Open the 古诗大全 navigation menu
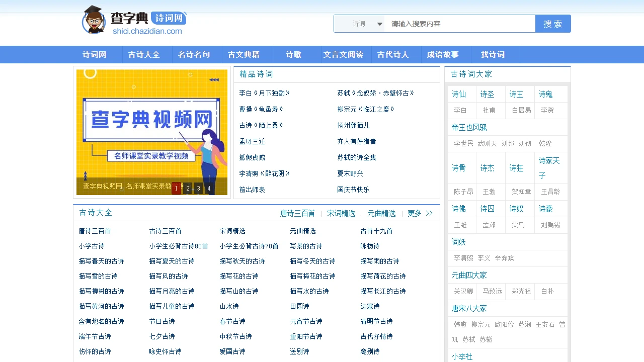The image size is (644, 362). coord(145,54)
